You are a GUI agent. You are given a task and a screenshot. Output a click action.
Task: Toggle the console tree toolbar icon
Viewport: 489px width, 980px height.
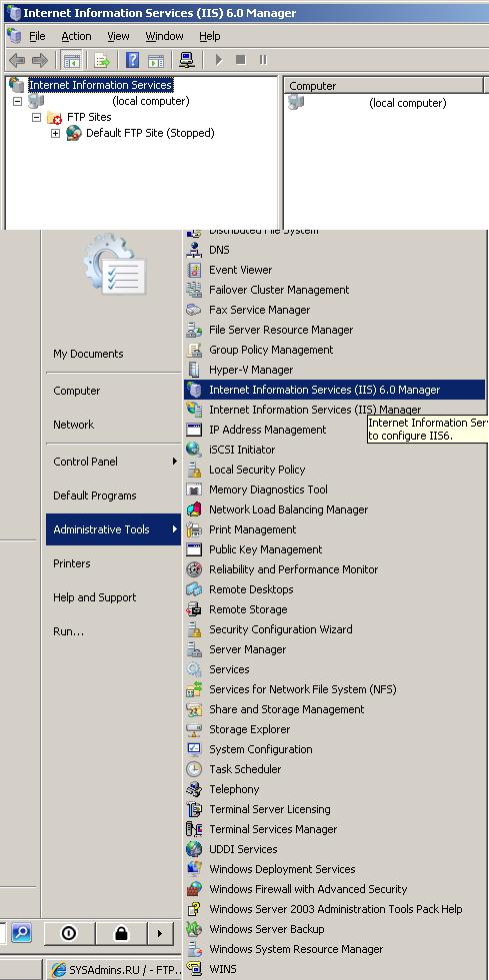(x=72, y=61)
